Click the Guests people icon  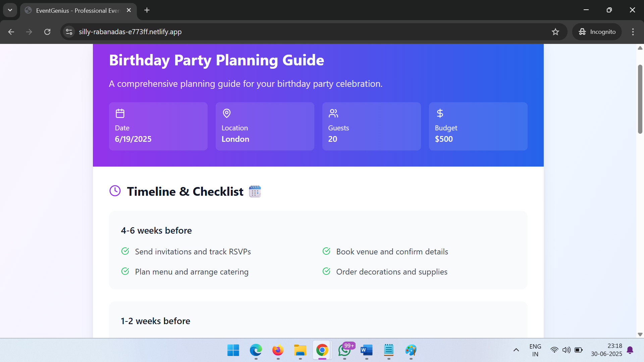[x=333, y=113]
